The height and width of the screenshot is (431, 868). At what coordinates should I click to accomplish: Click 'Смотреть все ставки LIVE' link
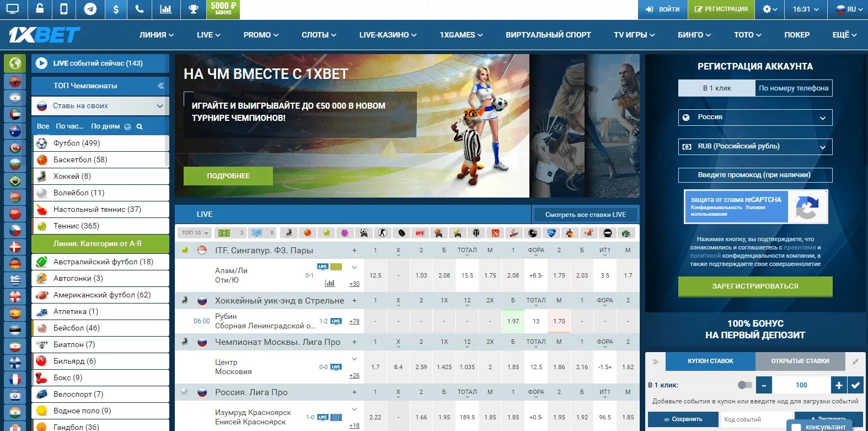[x=586, y=215]
